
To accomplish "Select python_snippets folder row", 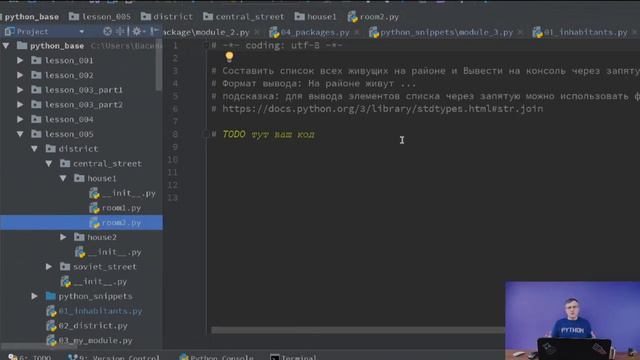I will click(x=81, y=296).
